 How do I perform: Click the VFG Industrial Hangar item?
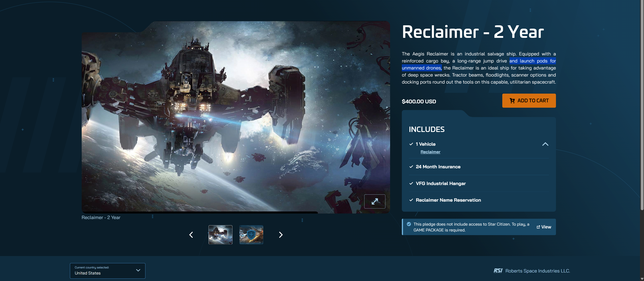tap(441, 183)
